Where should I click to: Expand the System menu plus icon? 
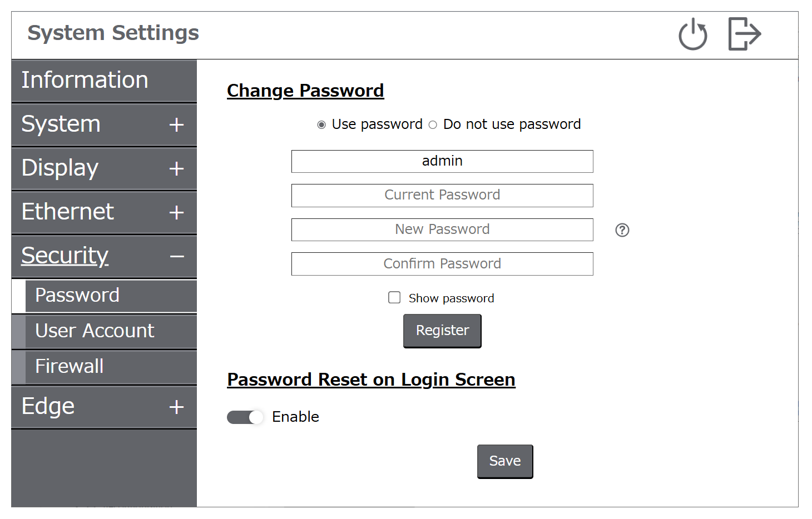pos(176,125)
